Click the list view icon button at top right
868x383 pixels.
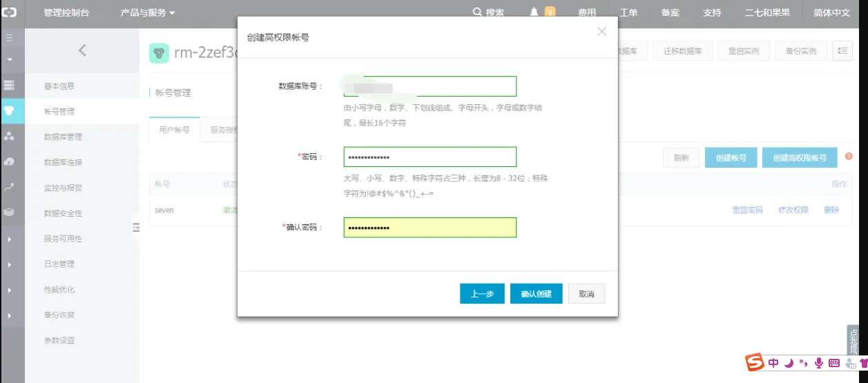click(x=842, y=51)
